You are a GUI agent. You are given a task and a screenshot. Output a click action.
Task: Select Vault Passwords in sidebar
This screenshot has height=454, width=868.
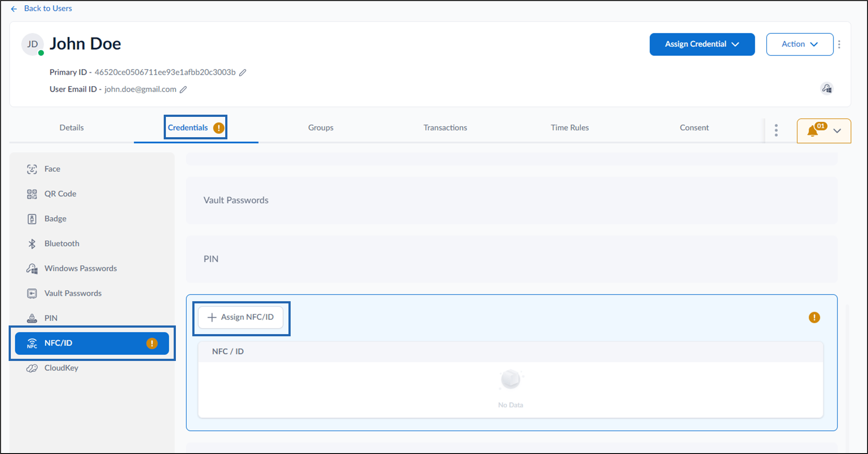click(92, 293)
